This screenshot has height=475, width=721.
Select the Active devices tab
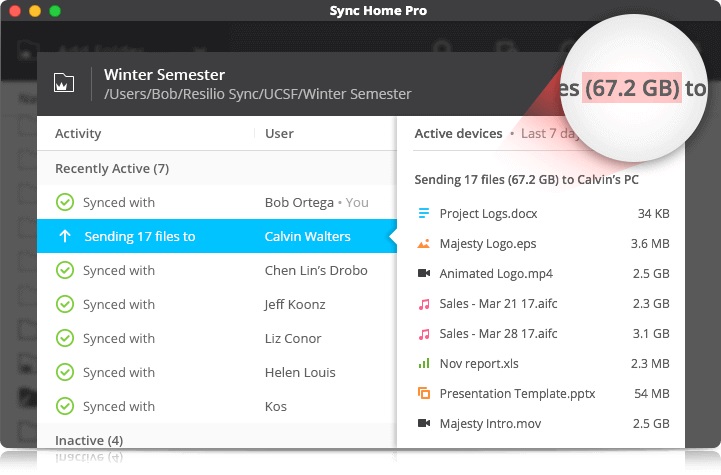458,133
